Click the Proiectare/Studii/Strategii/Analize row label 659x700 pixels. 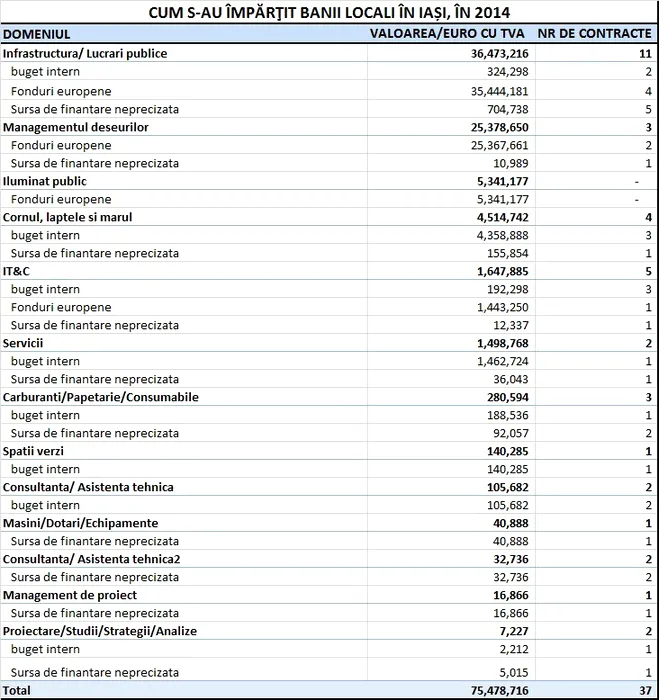click(x=100, y=631)
